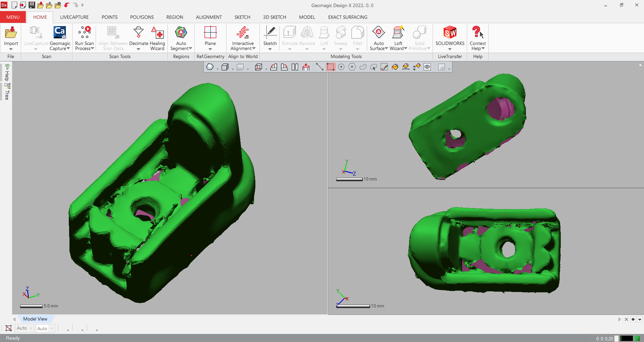Open Geomagic Capture scan tool
This screenshot has height=342, width=644.
pos(60,34)
